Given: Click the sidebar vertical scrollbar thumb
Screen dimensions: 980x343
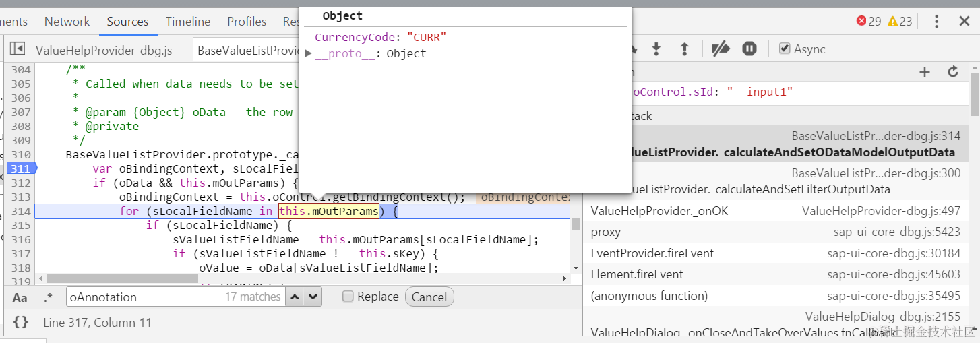Looking at the screenshot, I should coord(975,93).
